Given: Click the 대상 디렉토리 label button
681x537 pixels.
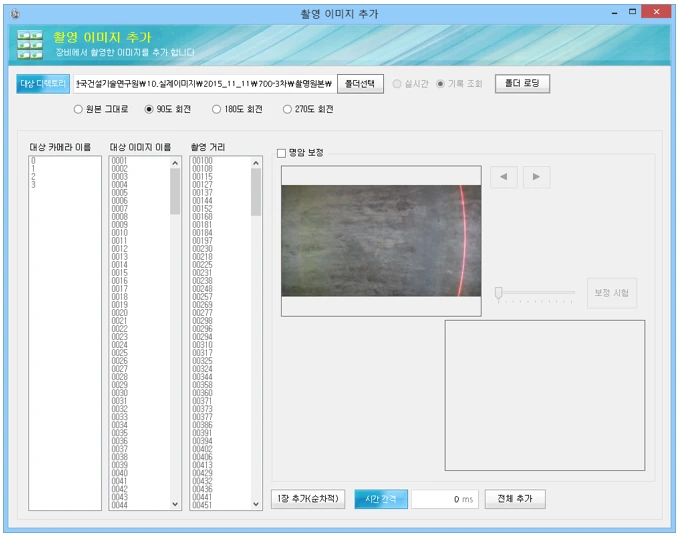Looking at the screenshot, I should [43, 84].
